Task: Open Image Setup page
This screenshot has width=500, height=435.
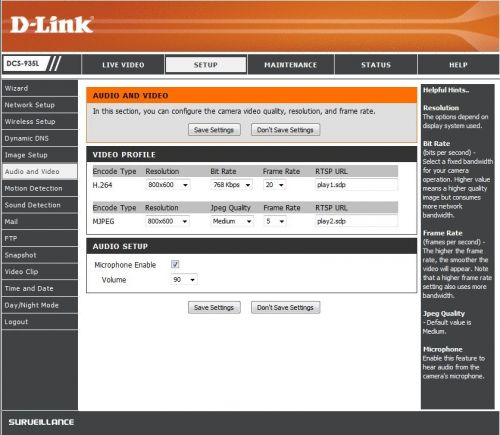Action: tap(40, 155)
